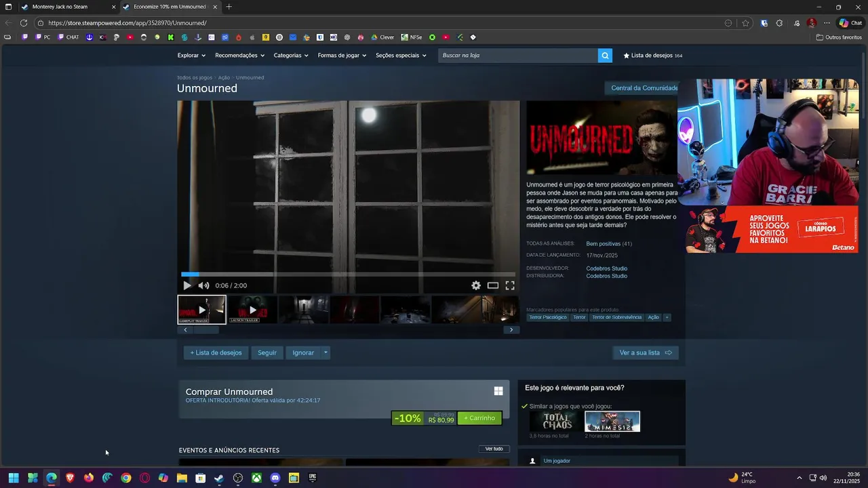Reload the current page

[x=23, y=22]
